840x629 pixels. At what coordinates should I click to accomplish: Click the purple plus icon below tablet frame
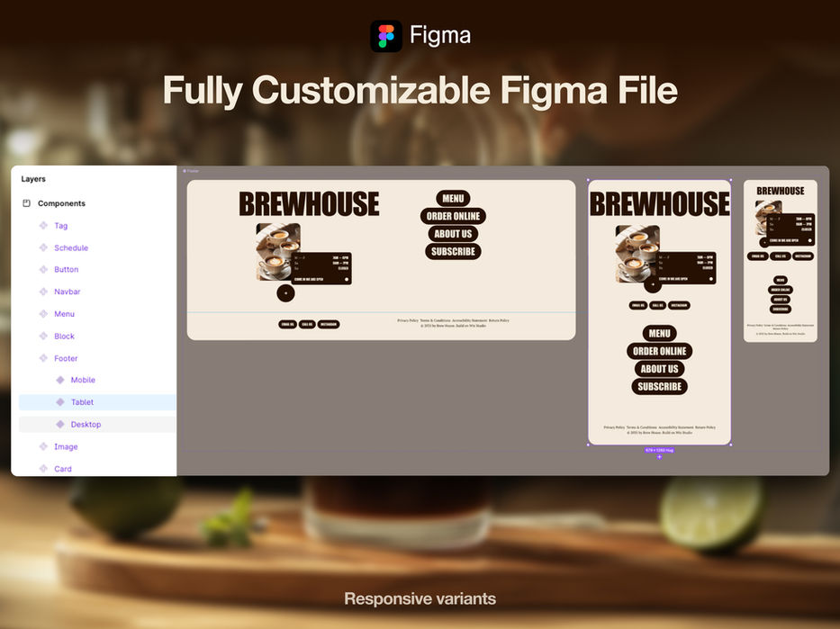659,457
